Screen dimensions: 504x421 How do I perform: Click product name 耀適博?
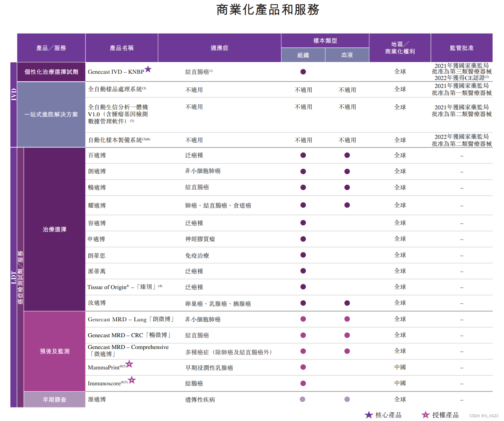[x=97, y=205]
